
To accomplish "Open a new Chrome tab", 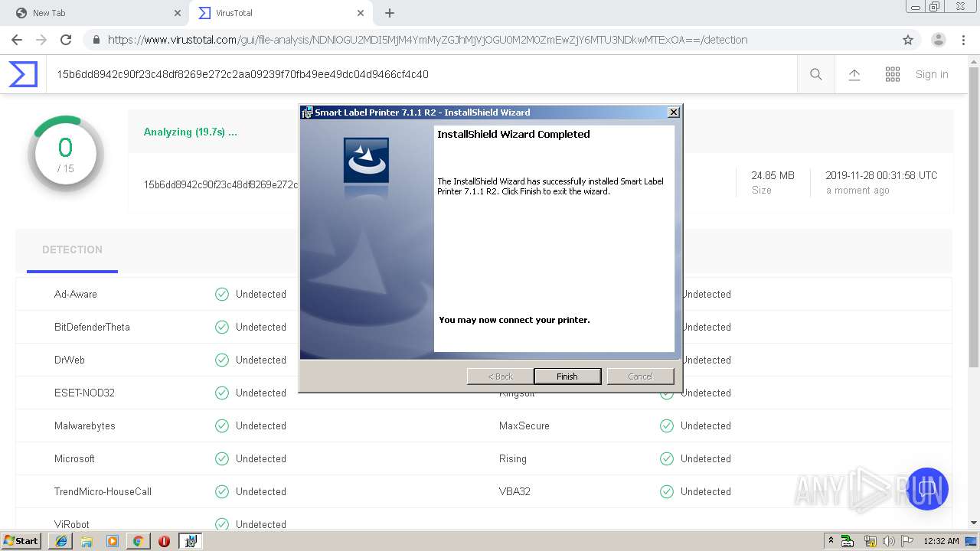I will point(390,13).
